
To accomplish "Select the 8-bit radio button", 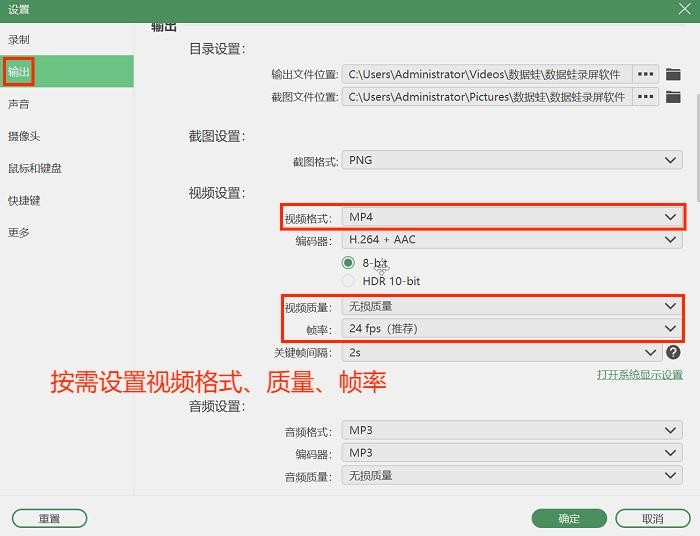I will 348,263.
